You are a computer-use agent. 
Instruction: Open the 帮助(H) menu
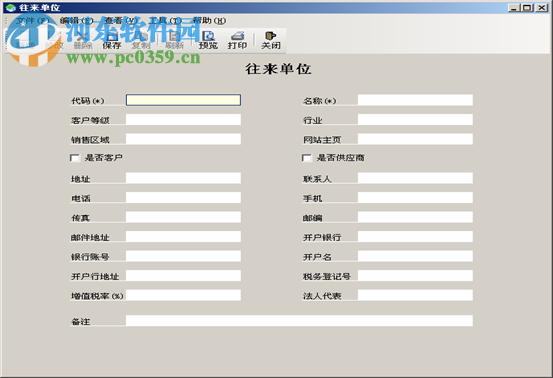209,20
